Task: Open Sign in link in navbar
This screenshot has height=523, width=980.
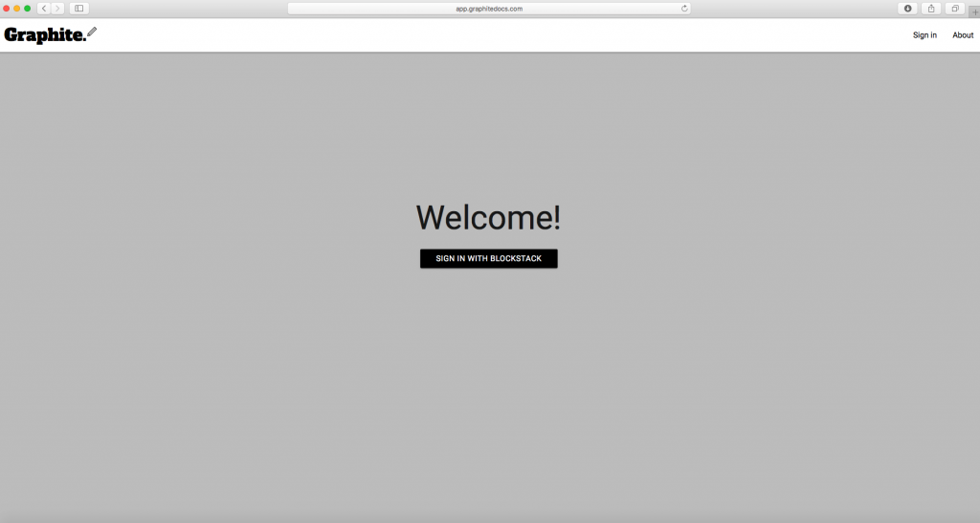Action: 924,35
